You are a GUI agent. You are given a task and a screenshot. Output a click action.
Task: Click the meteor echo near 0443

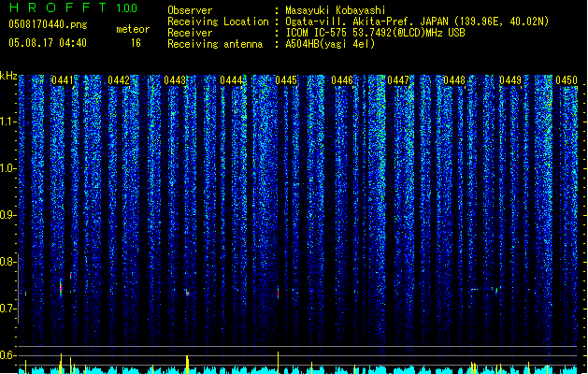pyautogui.click(x=187, y=293)
